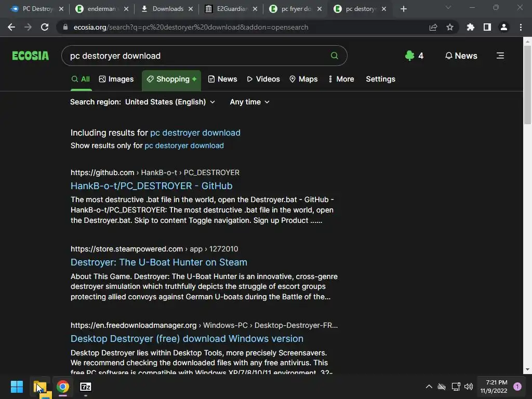Screen dimensions: 532x399
Task: Open network display tray icon
Action: 456,387
